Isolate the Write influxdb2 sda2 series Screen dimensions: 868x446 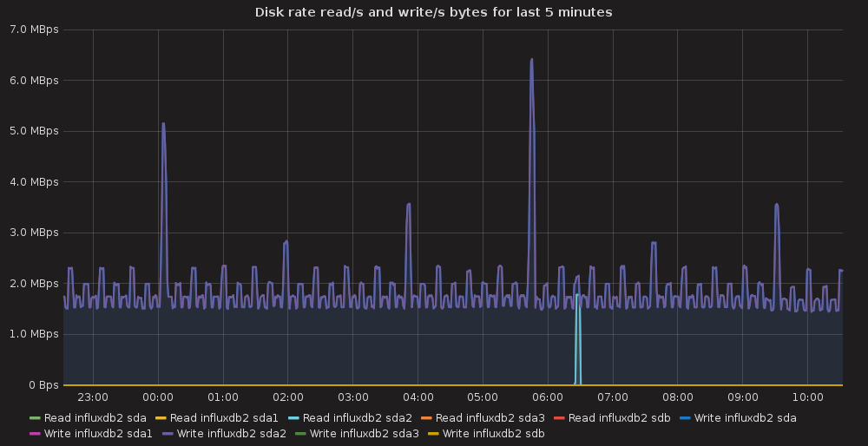[231, 433]
